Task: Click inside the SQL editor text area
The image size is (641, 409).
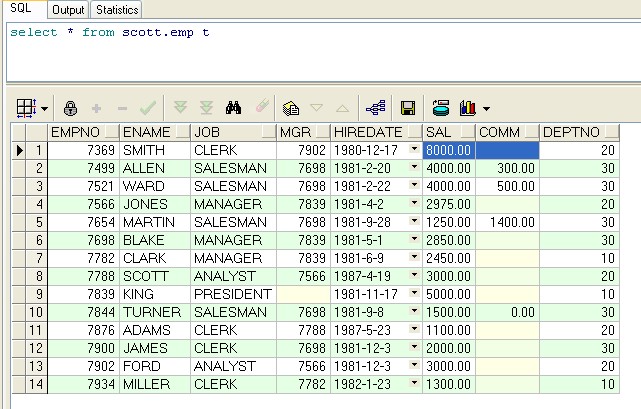Action: (x=323, y=52)
